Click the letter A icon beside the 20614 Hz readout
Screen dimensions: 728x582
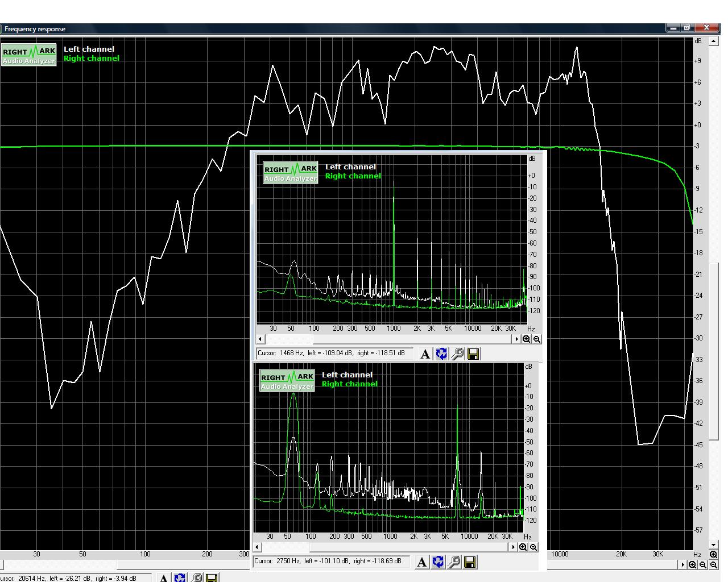(164, 578)
